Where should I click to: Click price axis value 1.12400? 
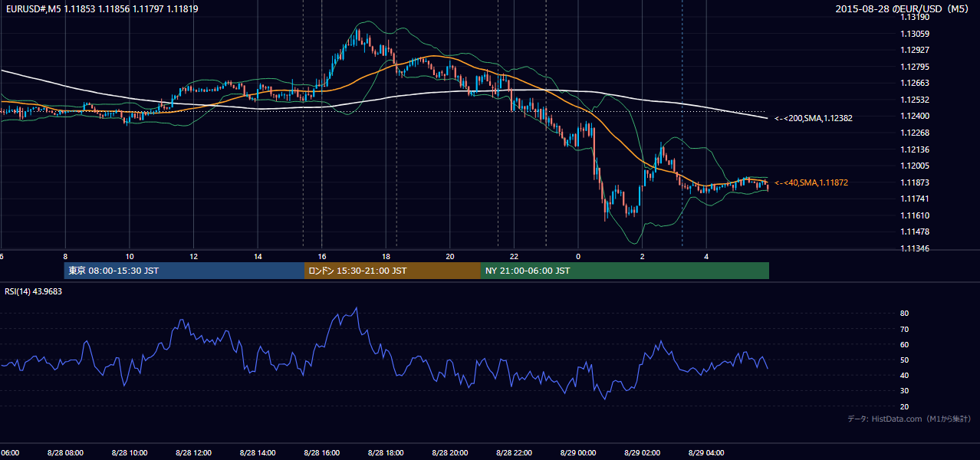coord(916,116)
